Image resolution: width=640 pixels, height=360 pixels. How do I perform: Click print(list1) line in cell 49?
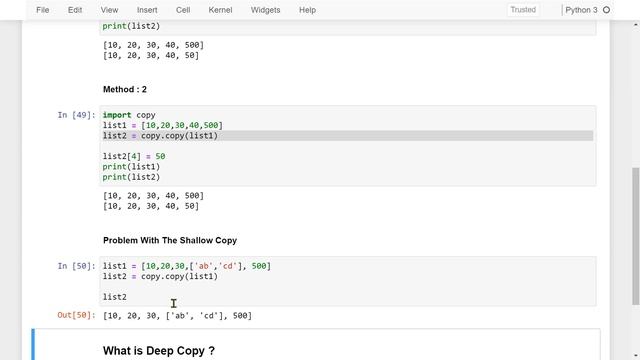coord(131,167)
